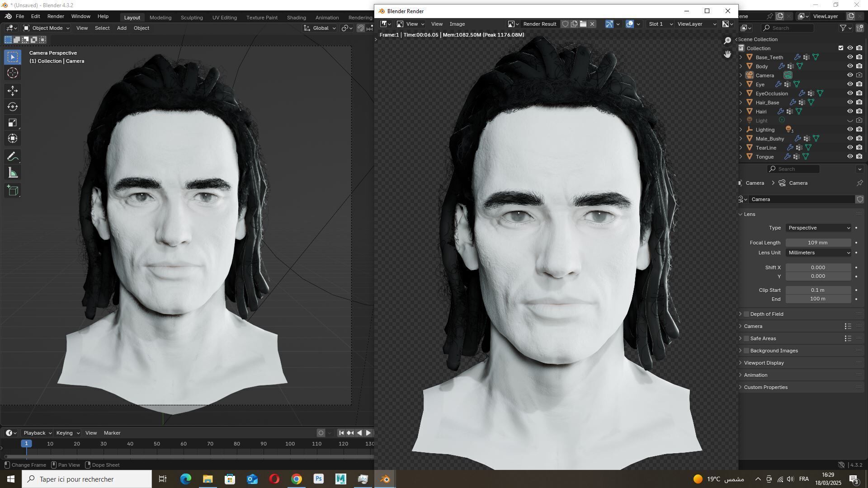Play animation in reverse

coord(359,433)
